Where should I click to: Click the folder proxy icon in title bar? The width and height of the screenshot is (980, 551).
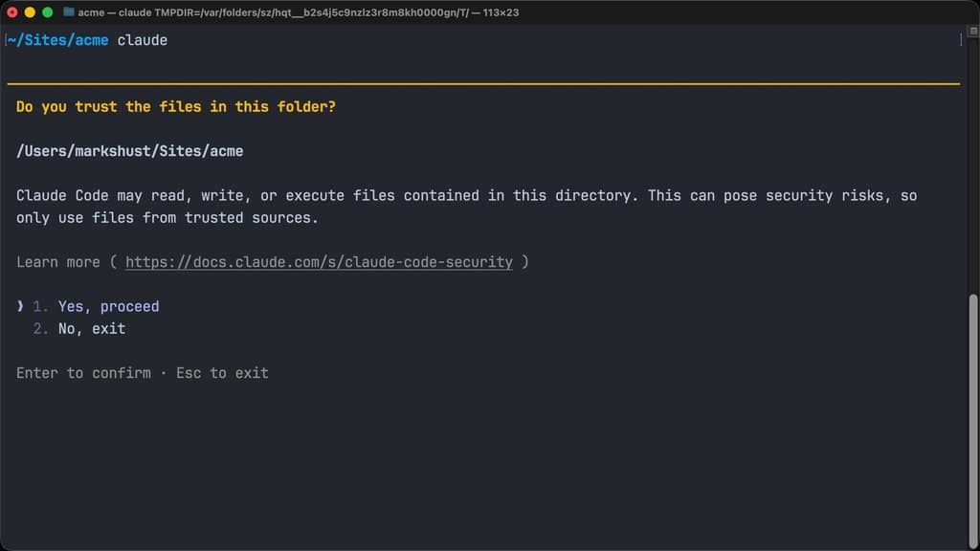point(69,12)
